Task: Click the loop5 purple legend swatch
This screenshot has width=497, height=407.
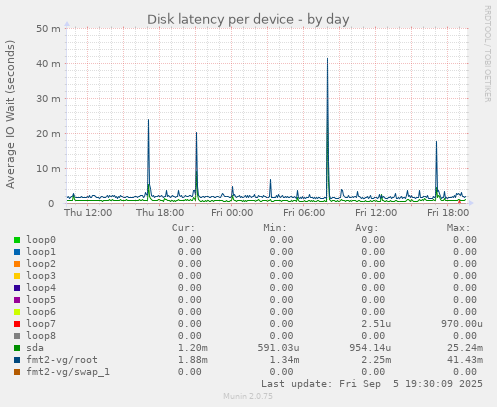Action: (x=17, y=300)
